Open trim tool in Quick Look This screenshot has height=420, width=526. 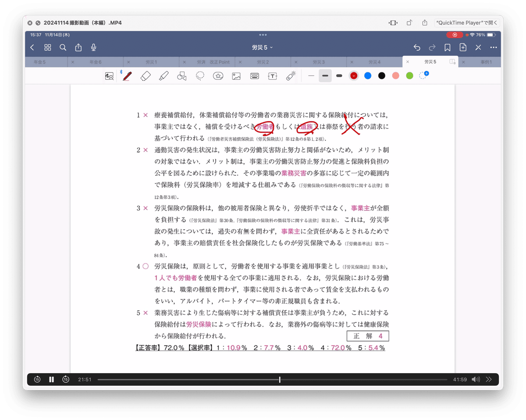click(393, 23)
